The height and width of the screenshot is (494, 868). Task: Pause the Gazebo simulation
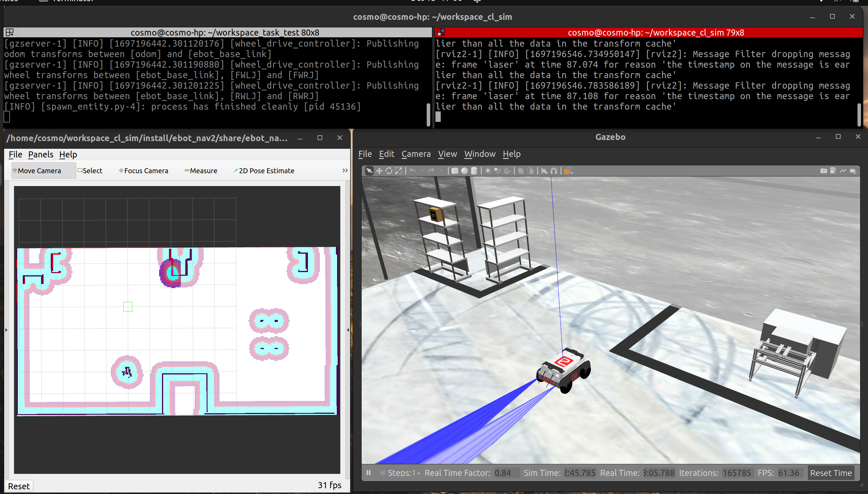[x=368, y=473]
